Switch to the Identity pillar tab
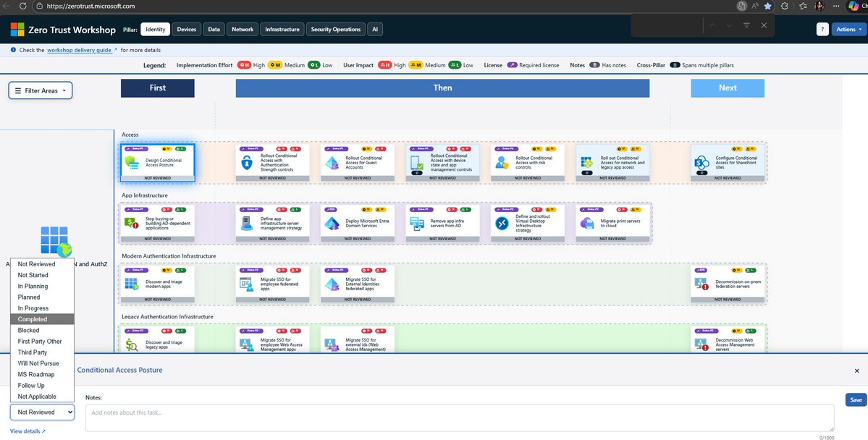Screen dimensions: 868x440 (155, 30)
